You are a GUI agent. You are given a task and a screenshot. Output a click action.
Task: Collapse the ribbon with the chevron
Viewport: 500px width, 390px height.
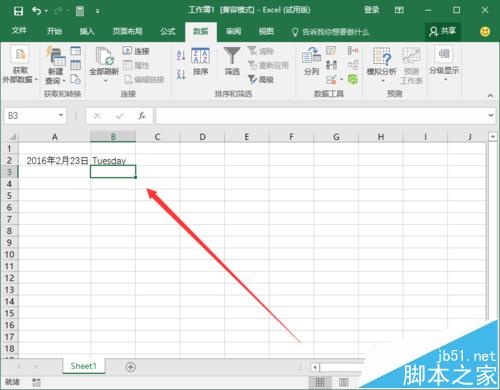click(490, 95)
